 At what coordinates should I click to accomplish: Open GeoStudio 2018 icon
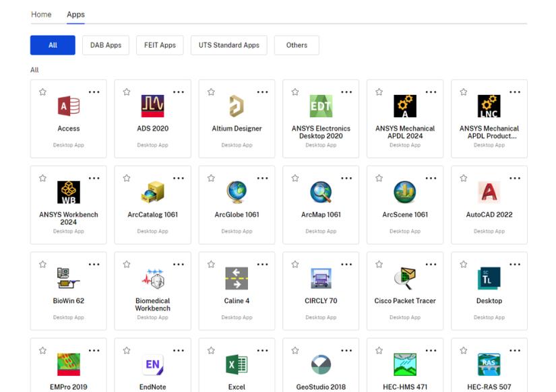click(321, 364)
